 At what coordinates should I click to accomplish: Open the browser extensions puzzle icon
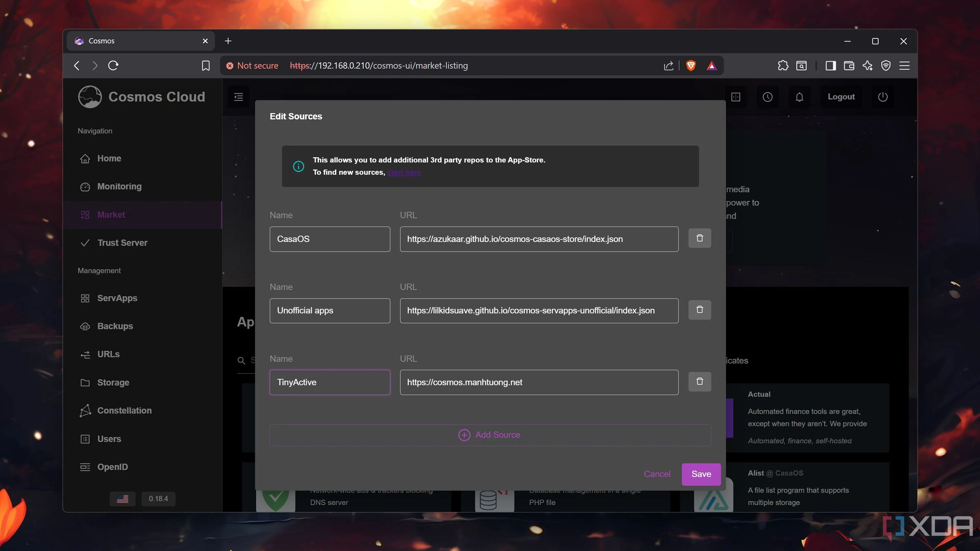tap(783, 65)
